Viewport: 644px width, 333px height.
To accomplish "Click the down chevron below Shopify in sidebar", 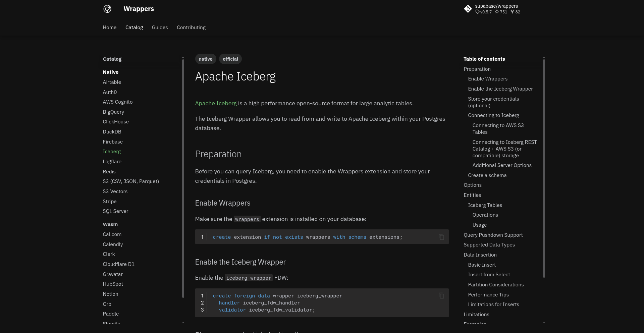I will coord(183,322).
